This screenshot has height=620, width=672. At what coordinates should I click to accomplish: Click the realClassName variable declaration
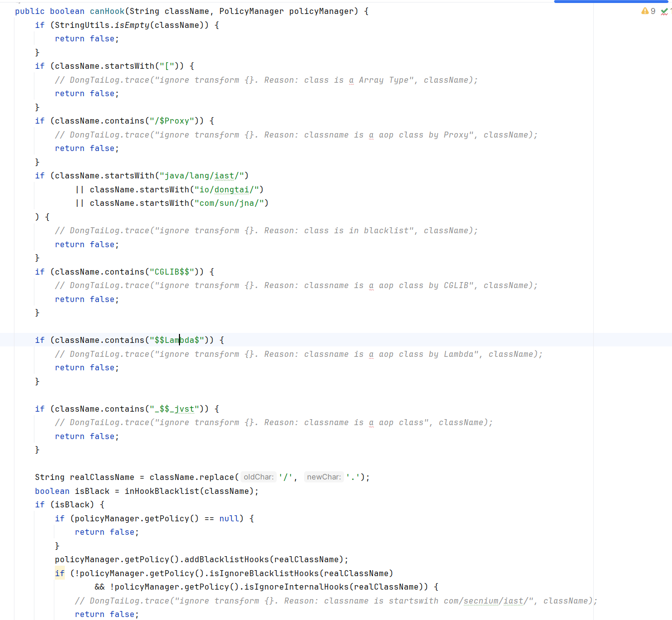[x=102, y=477]
